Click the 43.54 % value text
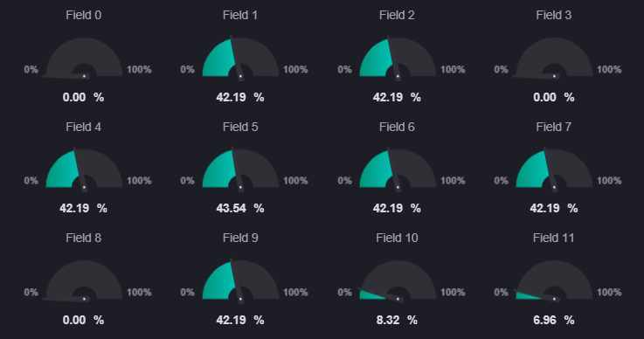The image size is (644, 339). 240,208
